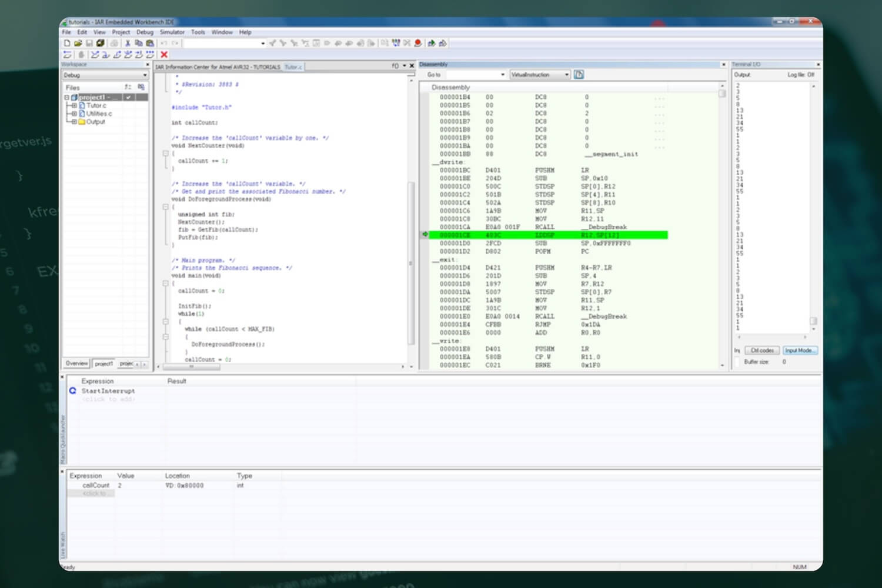This screenshot has width=882, height=588.
Task: Click the Copy toolbar icon
Action: pyautogui.click(x=139, y=43)
